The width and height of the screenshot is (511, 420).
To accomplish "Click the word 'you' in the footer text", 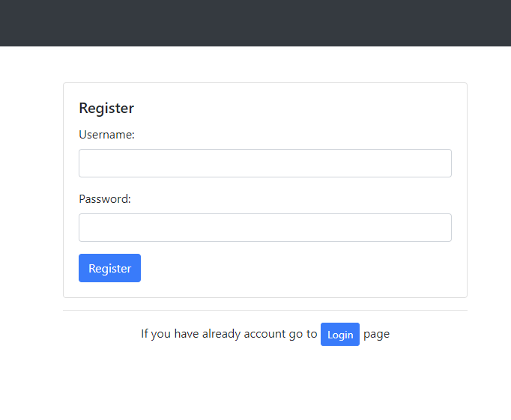I will (x=161, y=334).
